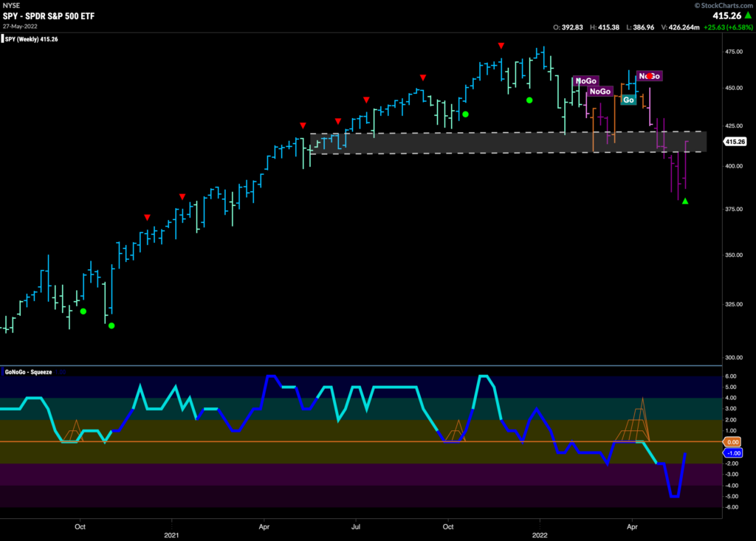The image size is (756, 541).
Task: Click the large 415.26 last price in header
Action: [x=727, y=15]
